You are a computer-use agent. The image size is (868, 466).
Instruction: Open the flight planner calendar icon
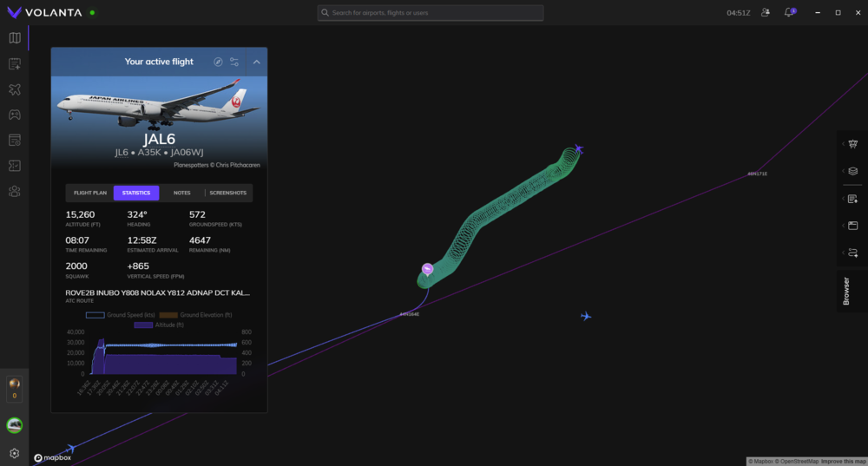click(14, 63)
